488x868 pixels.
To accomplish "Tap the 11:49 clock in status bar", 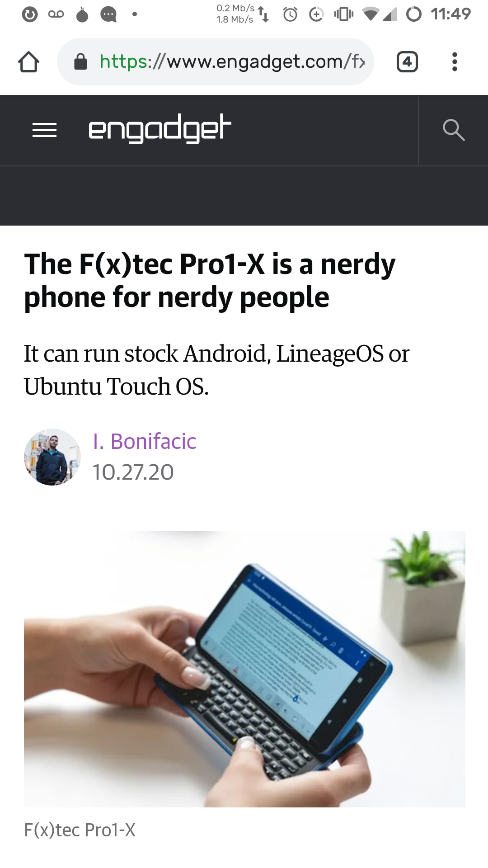I will pyautogui.click(x=450, y=14).
